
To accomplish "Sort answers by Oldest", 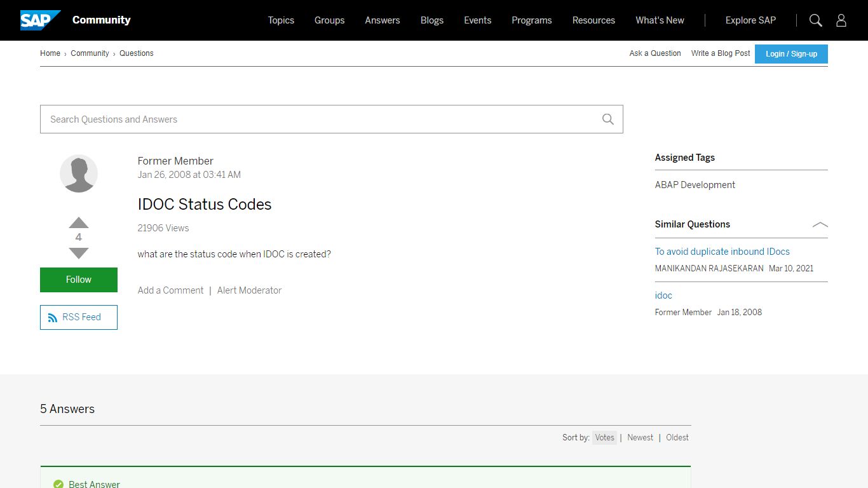I will pos(677,437).
